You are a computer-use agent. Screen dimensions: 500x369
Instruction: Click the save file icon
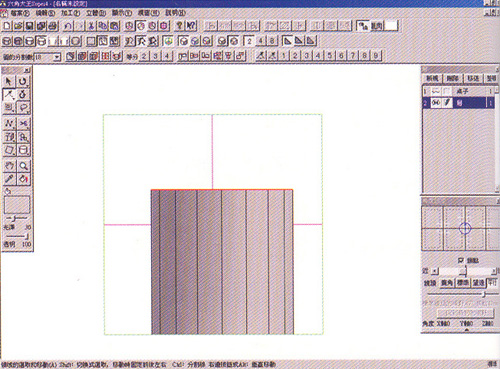pyautogui.click(x=30, y=26)
